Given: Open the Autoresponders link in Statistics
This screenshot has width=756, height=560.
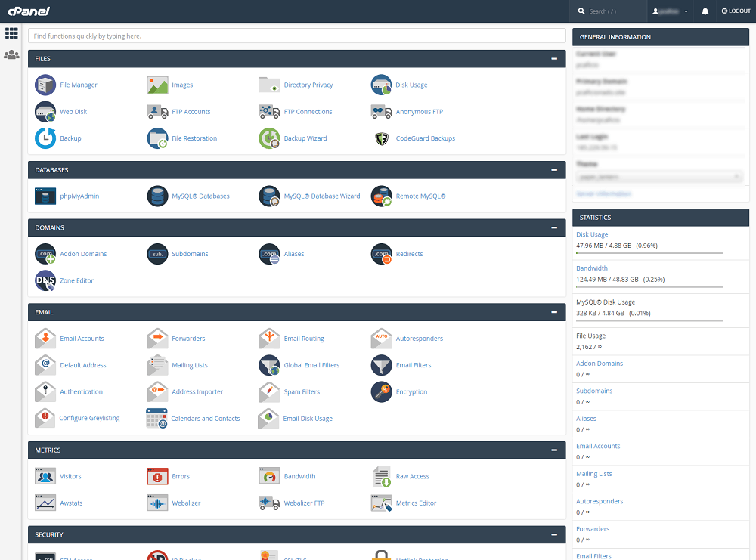Looking at the screenshot, I should (600, 501).
